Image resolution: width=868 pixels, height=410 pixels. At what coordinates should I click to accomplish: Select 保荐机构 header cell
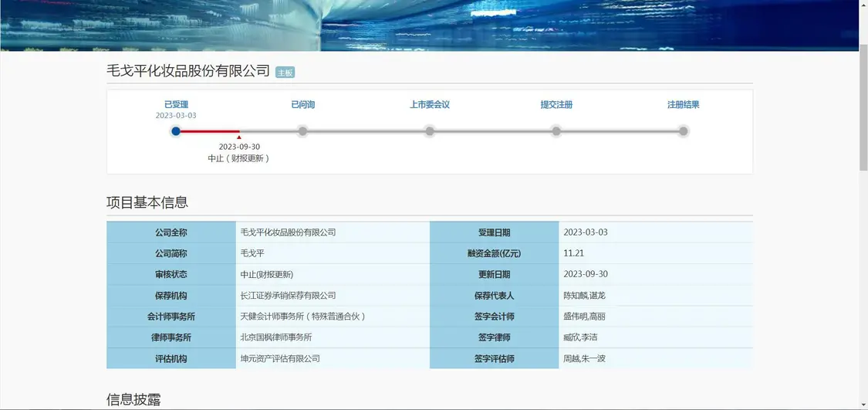click(x=171, y=295)
